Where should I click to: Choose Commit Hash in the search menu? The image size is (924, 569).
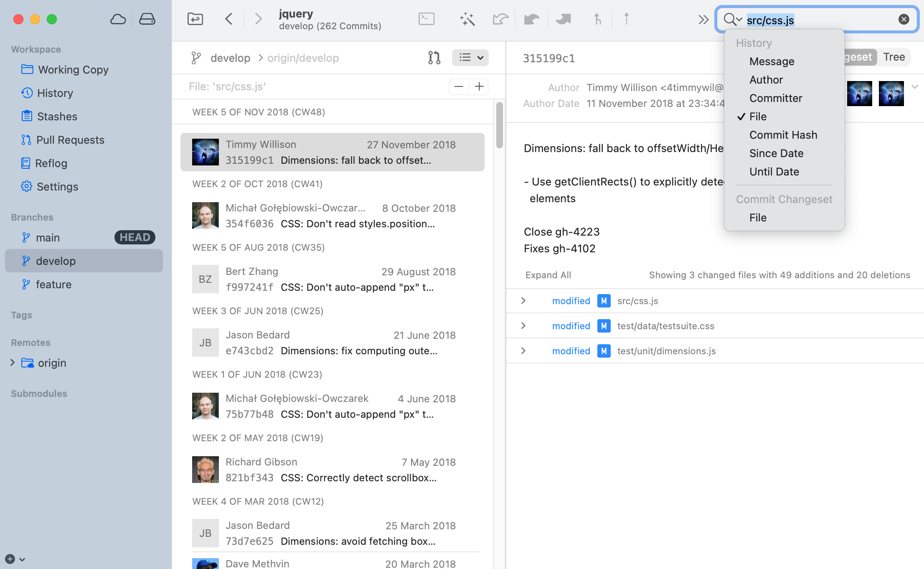(783, 135)
